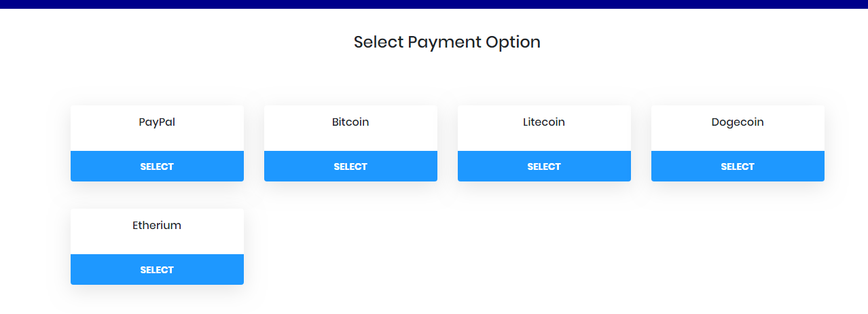Click the Dogecoin card title text
868x314 pixels.
coord(738,122)
